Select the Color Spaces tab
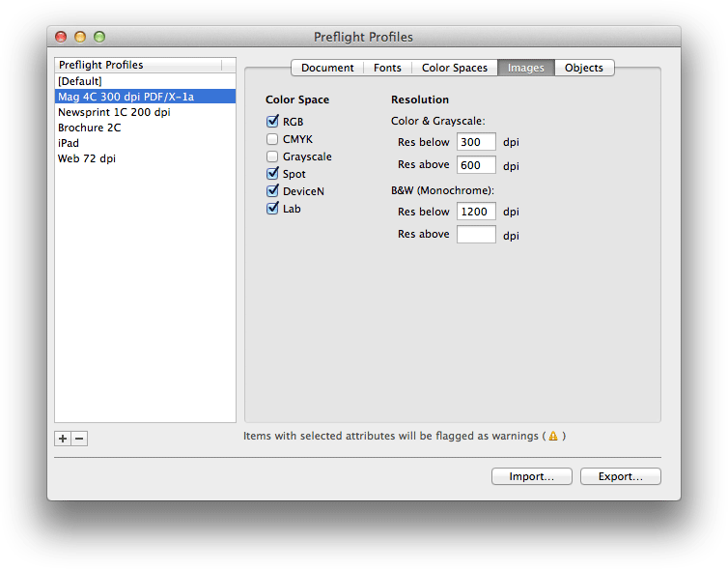728x569 pixels. (454, 68)
